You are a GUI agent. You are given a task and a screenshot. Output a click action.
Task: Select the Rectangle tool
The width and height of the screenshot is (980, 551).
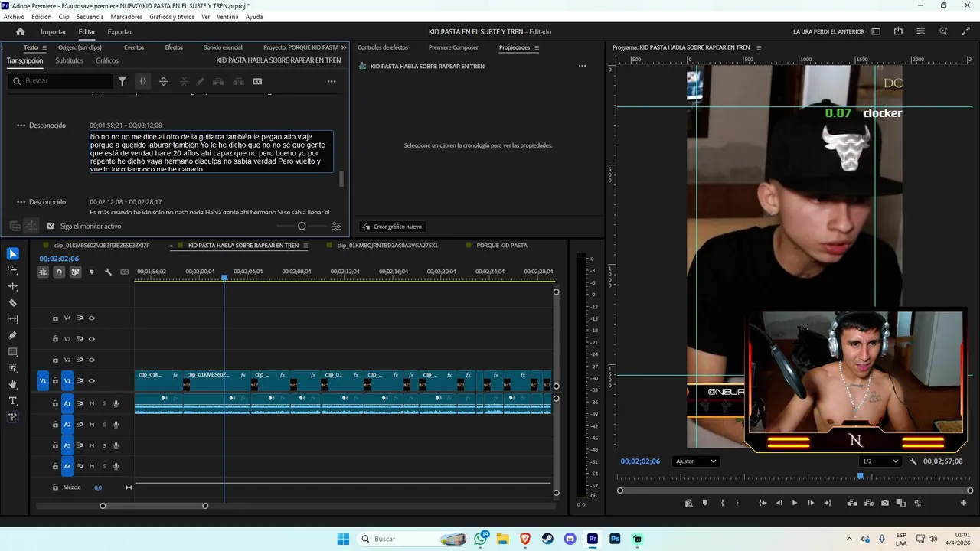[13, 352]
